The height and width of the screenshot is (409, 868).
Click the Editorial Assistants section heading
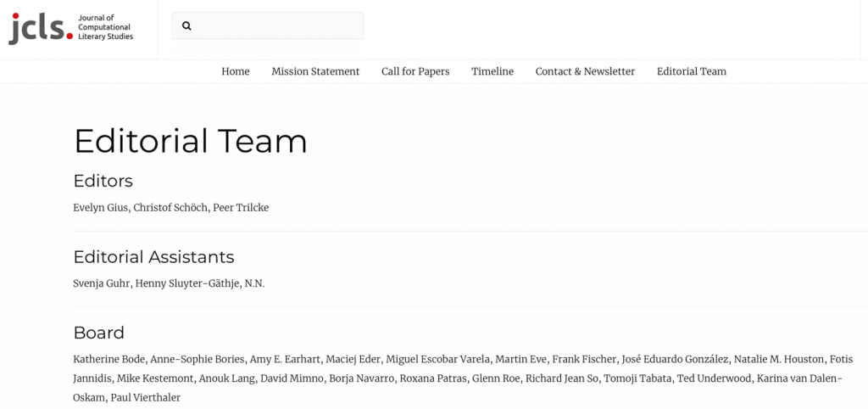[x=154, y=257]
